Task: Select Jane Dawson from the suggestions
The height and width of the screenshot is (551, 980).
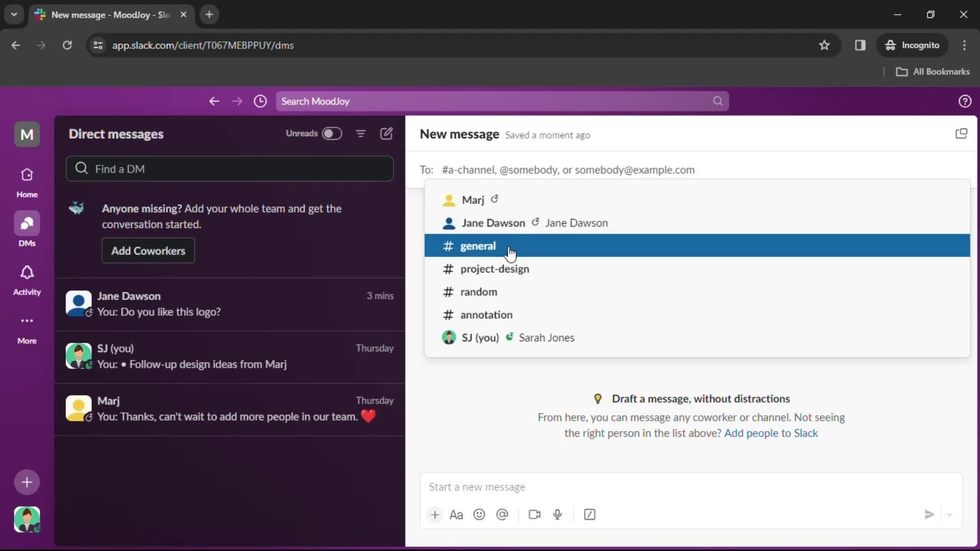Action: point(697,223)
